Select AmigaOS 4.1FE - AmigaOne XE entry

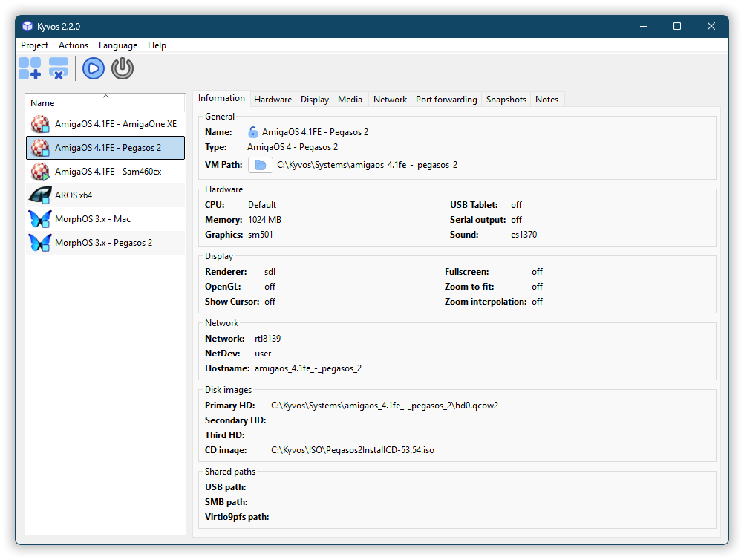click(x=105, y=124)
